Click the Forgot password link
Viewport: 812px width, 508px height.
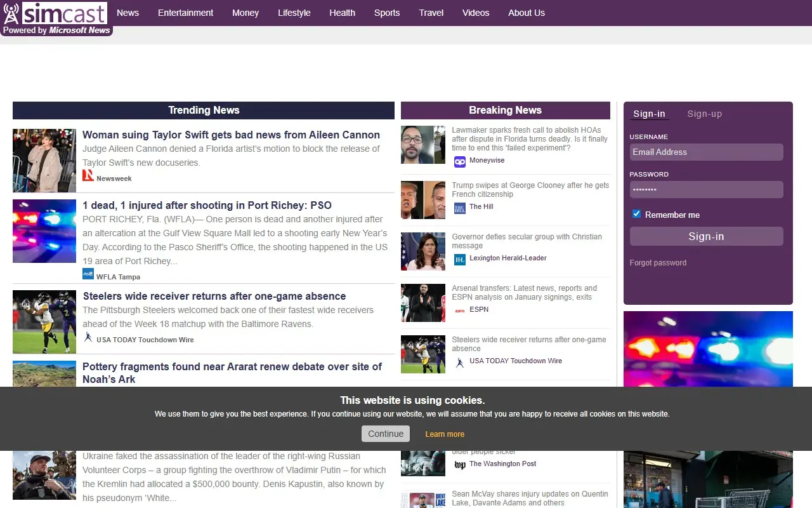(658, 263)
